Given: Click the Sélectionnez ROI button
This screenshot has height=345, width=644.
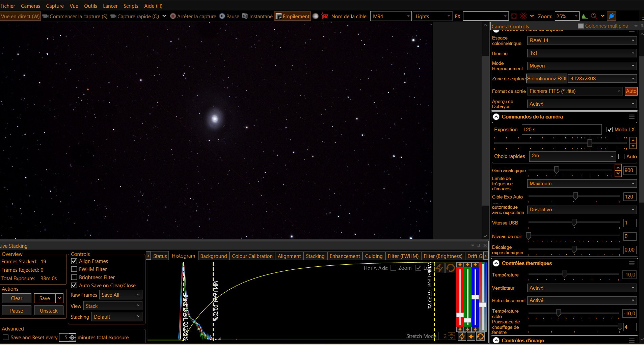Looking at the screenshot, I should pyautogui.click(x=547, y=79).
